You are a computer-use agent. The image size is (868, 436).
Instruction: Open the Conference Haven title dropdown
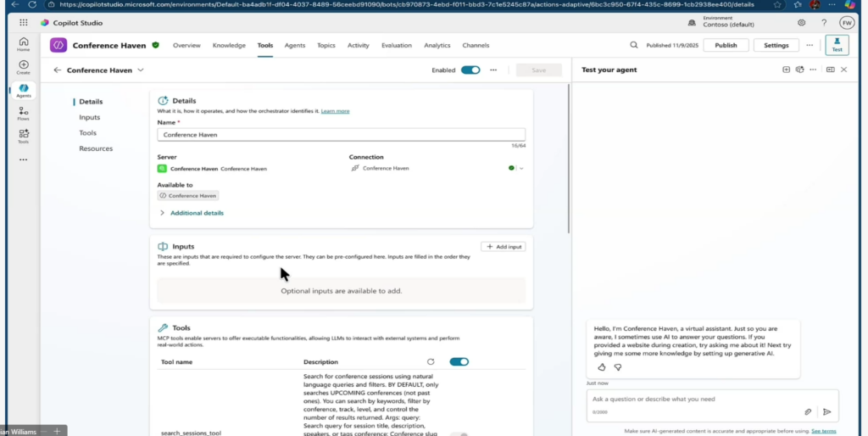tap(140, 70)
